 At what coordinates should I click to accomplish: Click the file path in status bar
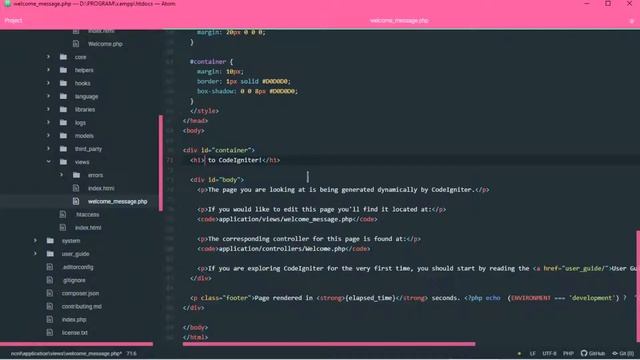(66, 353)
